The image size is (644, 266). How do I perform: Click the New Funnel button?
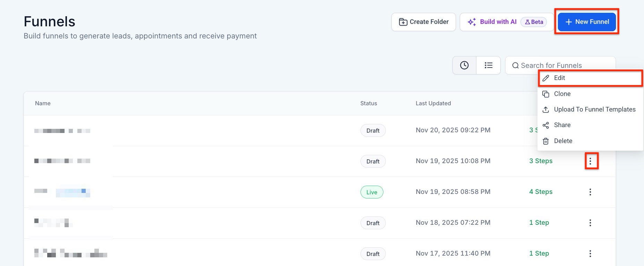[x=587, y=22]
